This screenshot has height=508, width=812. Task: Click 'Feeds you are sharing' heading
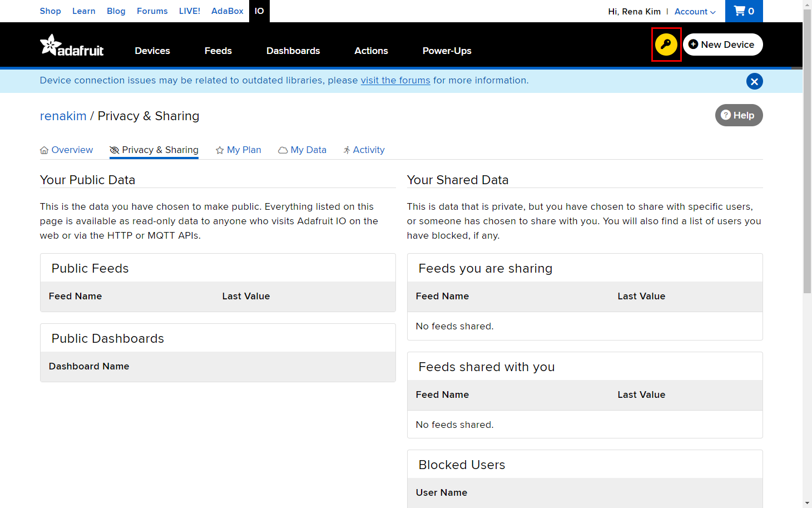coord(486,268)
